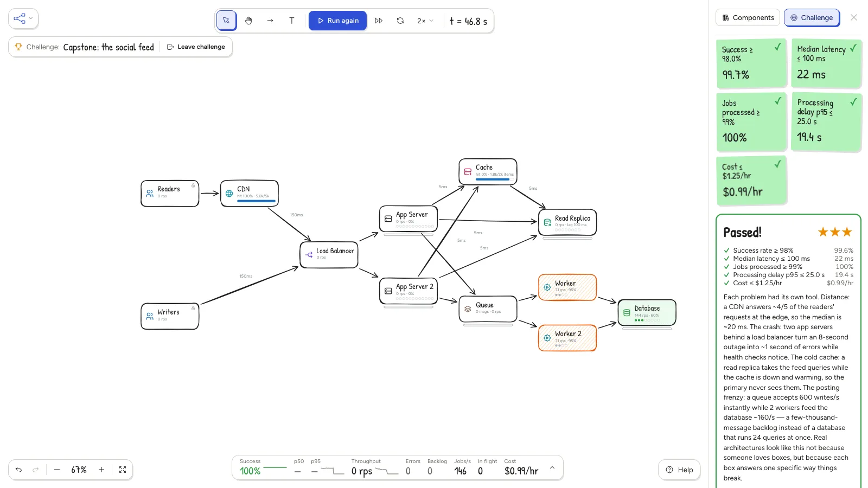Undo the last action
Viewport: 868px width, 488px height.
tap(19, 470)
